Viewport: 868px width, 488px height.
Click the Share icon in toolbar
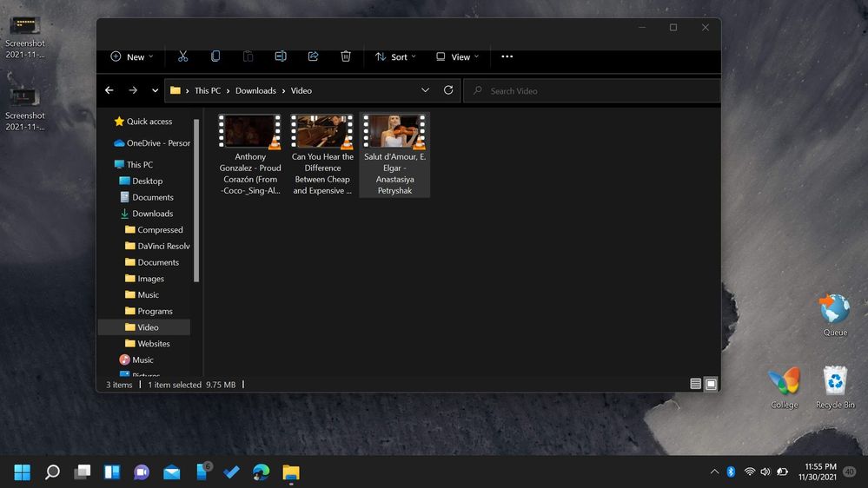(314, 56)
